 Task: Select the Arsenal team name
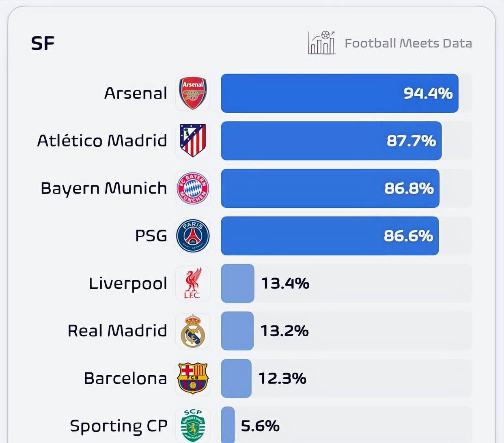point(136,93)
